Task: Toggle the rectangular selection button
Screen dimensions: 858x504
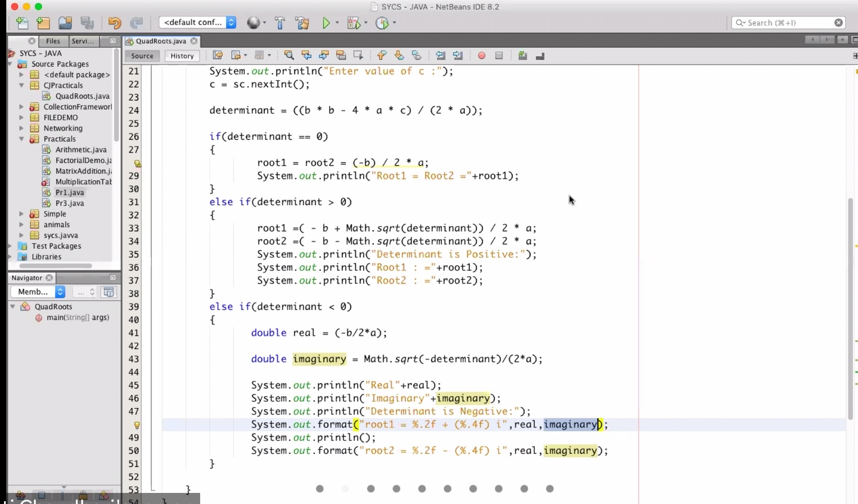Action: click(x=358, y=55)
